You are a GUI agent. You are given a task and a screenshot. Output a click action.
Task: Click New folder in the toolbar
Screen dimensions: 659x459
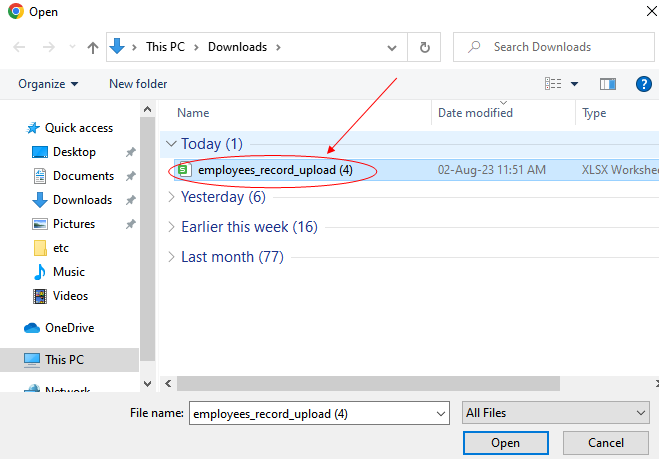[138, 84]
